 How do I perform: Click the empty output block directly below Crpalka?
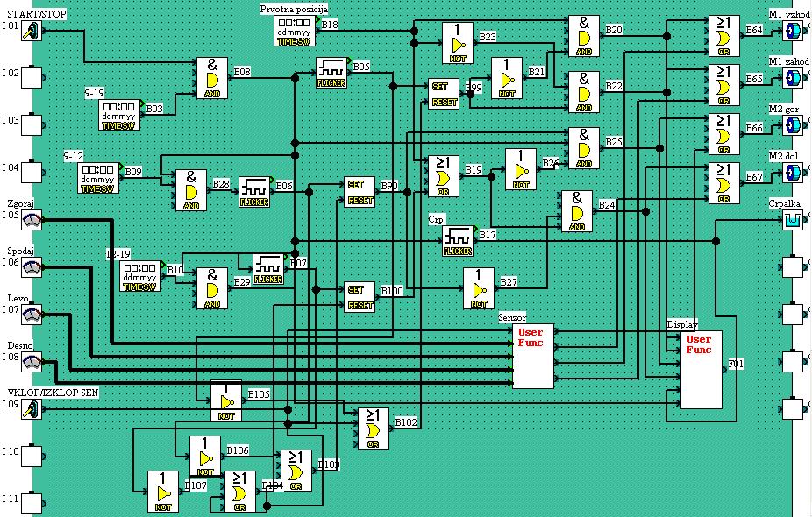click(793, 267)
